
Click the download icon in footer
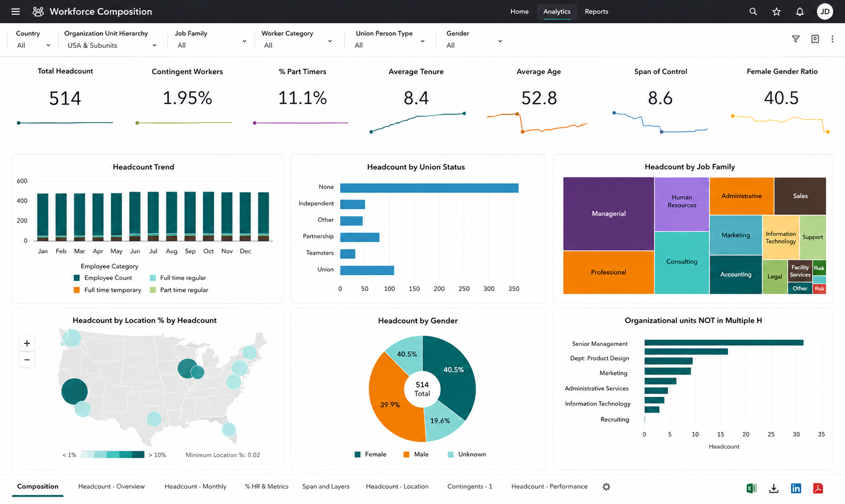[x=774, y=488]
